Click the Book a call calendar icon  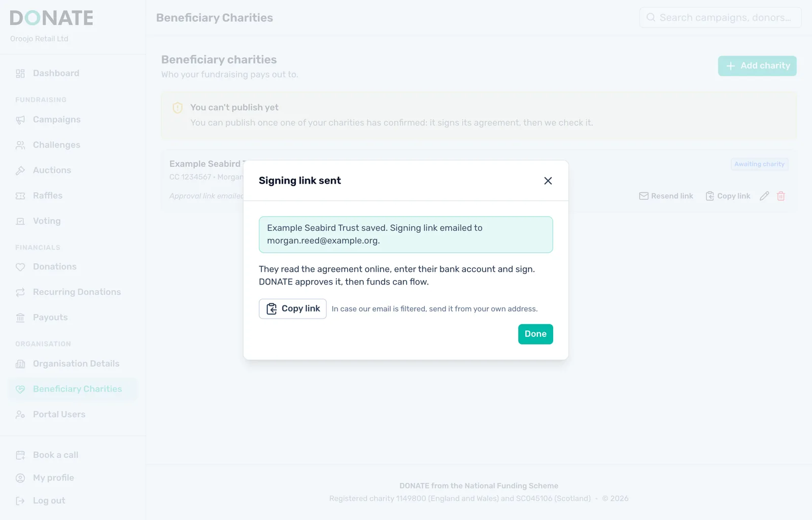[20, 455]
